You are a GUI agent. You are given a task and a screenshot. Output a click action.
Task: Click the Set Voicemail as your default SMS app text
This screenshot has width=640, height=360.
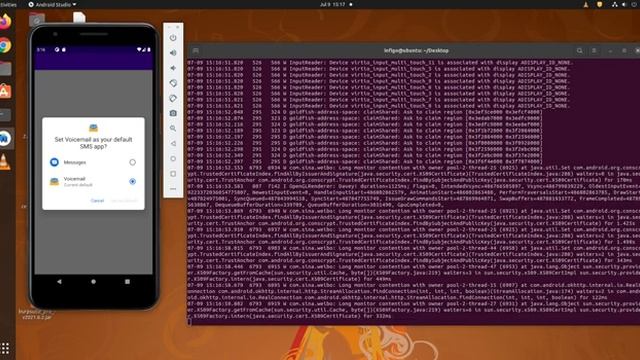pos(93,143)
